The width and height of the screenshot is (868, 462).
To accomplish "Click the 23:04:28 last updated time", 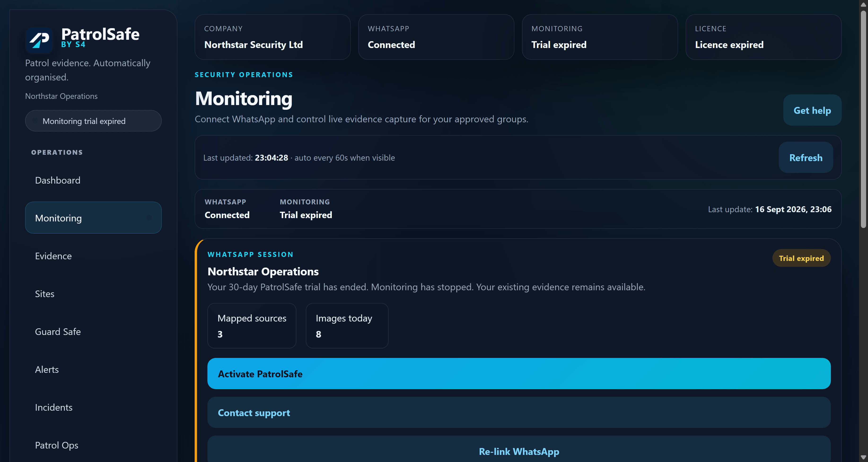I will pyautogui.click(x=271, y=158).
